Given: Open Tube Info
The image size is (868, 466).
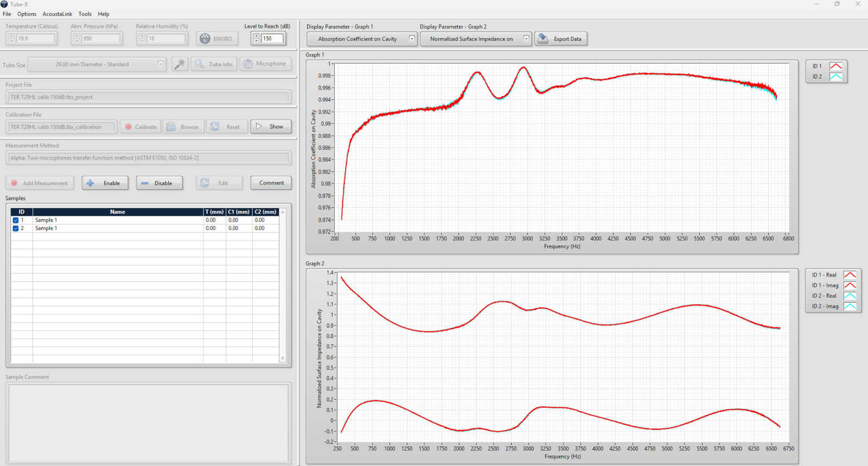Looking at the screenshot, I should coord(214,64).
